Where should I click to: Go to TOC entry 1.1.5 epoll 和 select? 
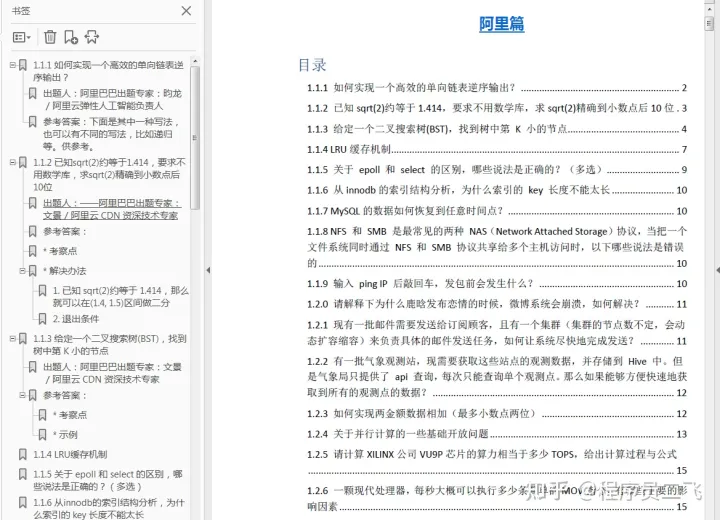497,170
